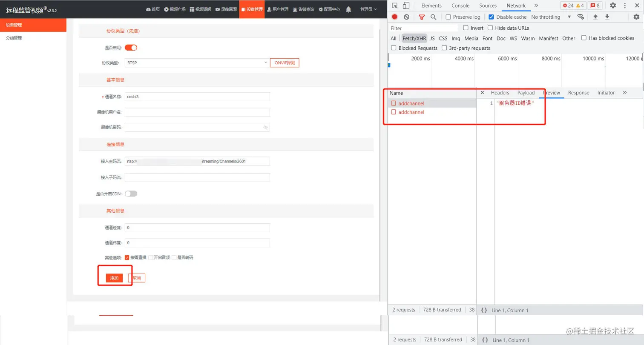
Task: Open the 协议类型 RTSP dropdown
Action: (197, 63)
